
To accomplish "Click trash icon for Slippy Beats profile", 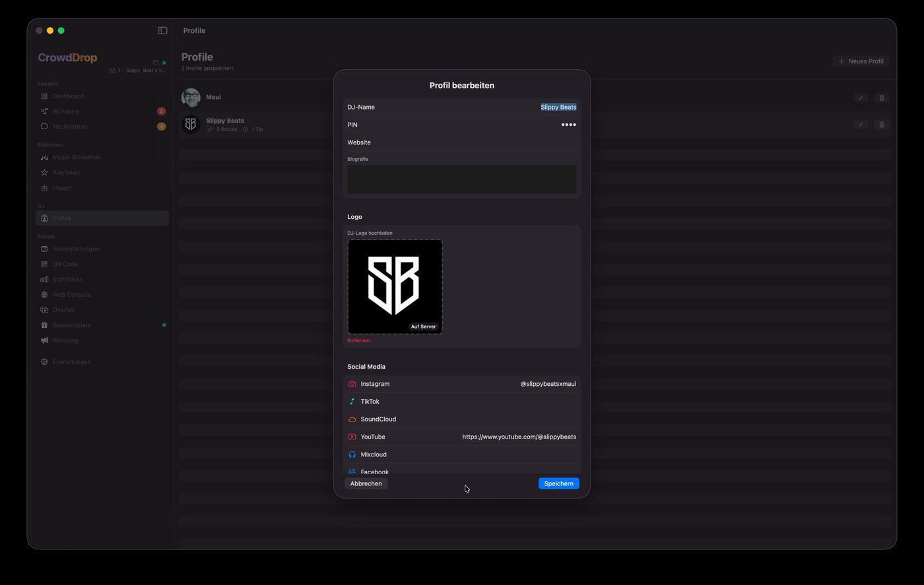I will pyautogui.click(x=881, y=125).
